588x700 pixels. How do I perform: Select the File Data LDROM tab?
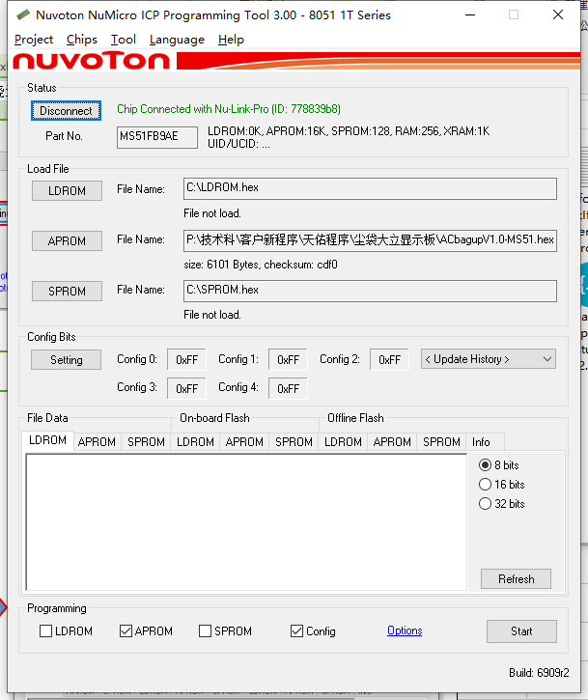[47, 440]
